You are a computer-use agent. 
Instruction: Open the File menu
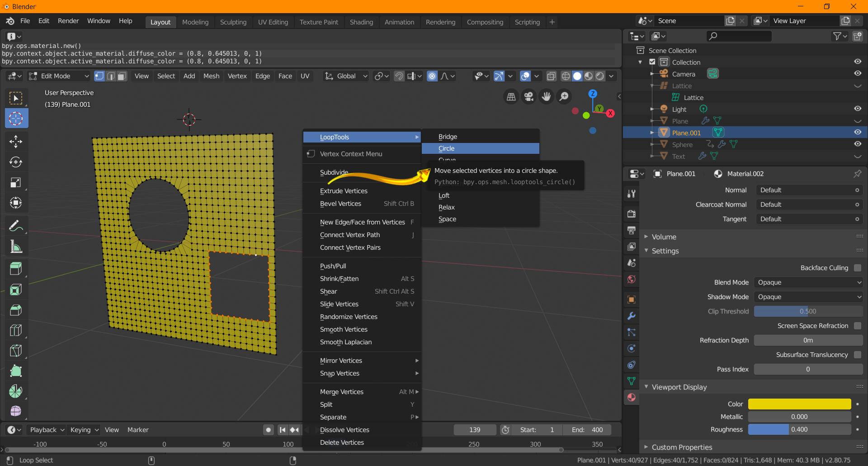[25, 21]
